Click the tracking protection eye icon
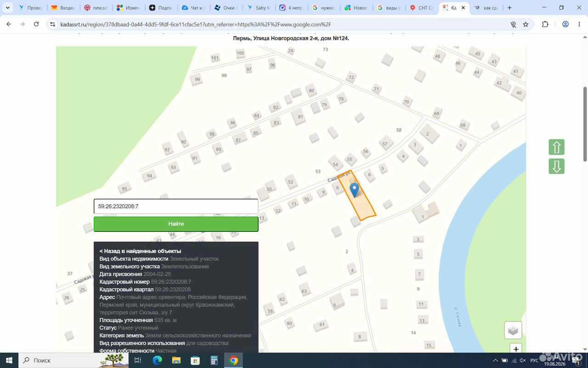 (513, 24)
